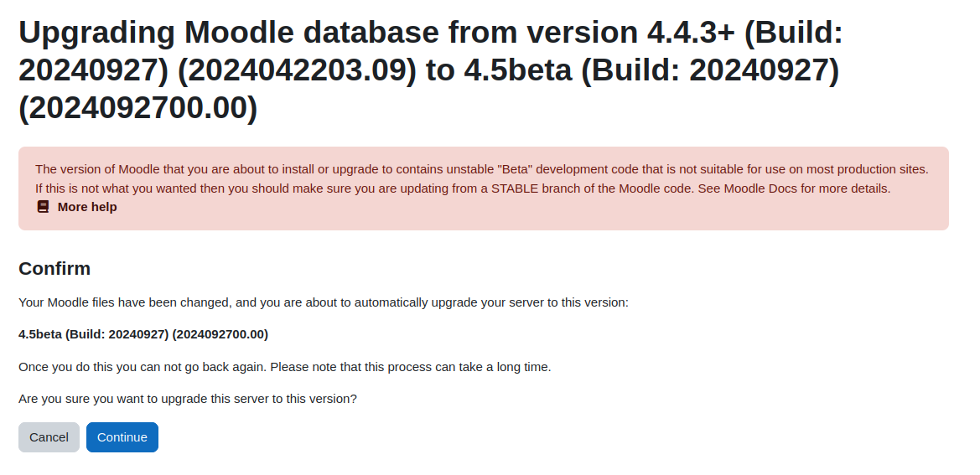Click the Confirm section heading
Viewport: 980px width, 475px height.
pyautogui.click(x=55, y=268)
